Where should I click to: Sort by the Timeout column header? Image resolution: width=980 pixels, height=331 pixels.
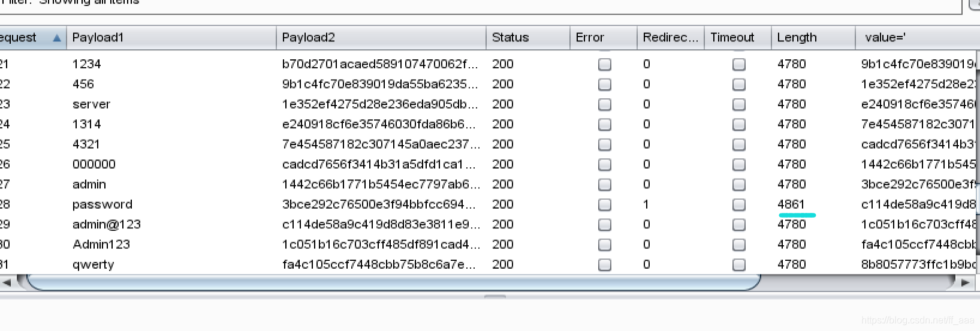737,37
